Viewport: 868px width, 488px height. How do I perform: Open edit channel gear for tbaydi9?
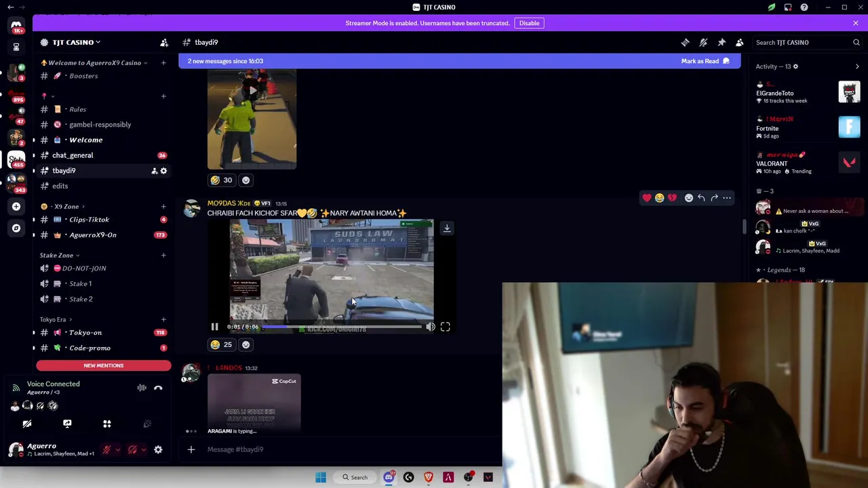163,171
